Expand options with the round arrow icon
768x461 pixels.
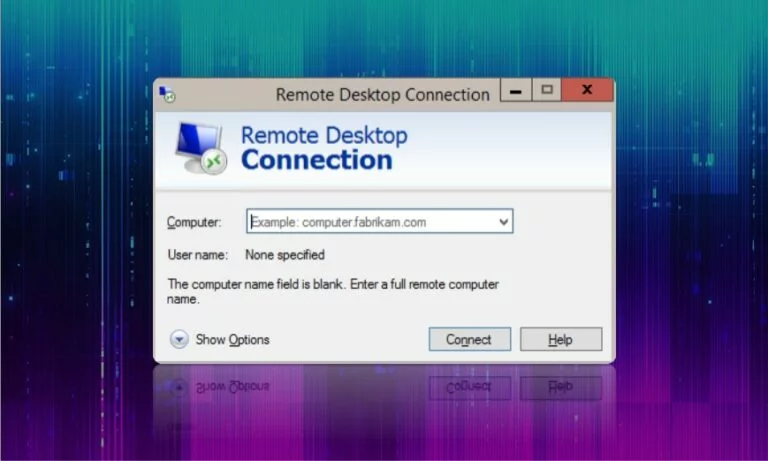[179, 339]
